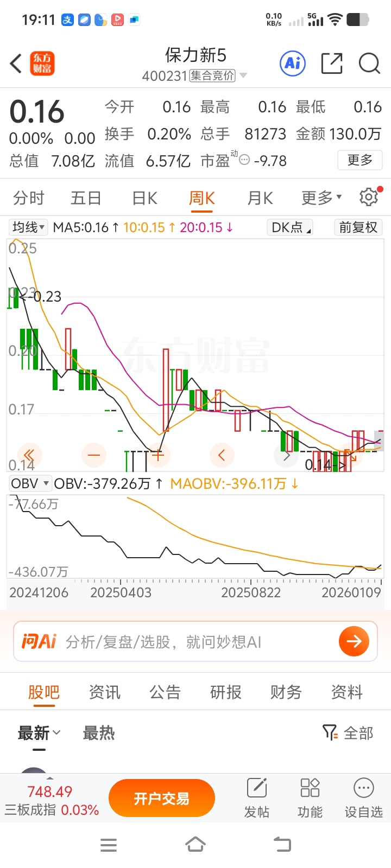Image resolution: width=391 pixels, height=868 pixels.
Task: Tap the 10:0.15 orange MA label
Action: (149, 227)
